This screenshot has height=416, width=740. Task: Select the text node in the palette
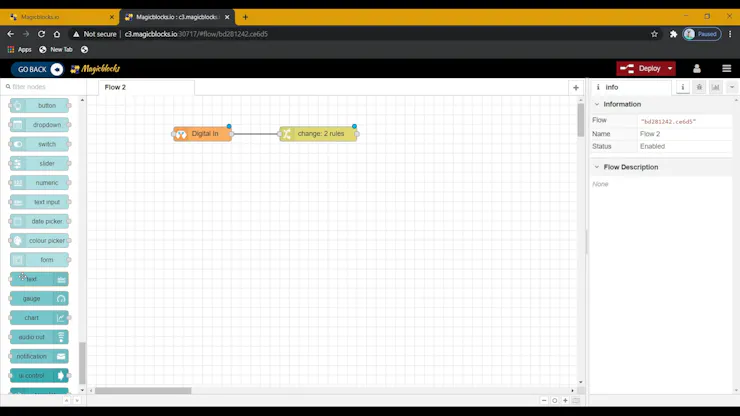[39, 279]
